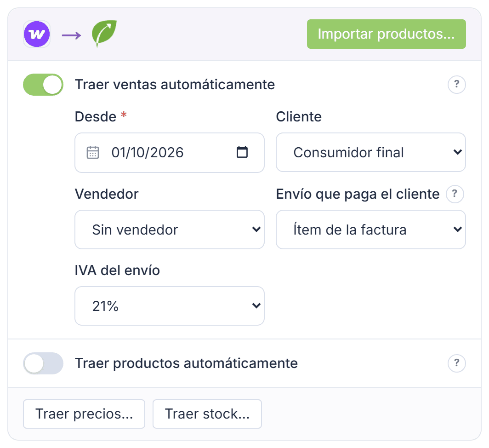Open help for Envío que paga el cliente

click(x=455, y=194)
